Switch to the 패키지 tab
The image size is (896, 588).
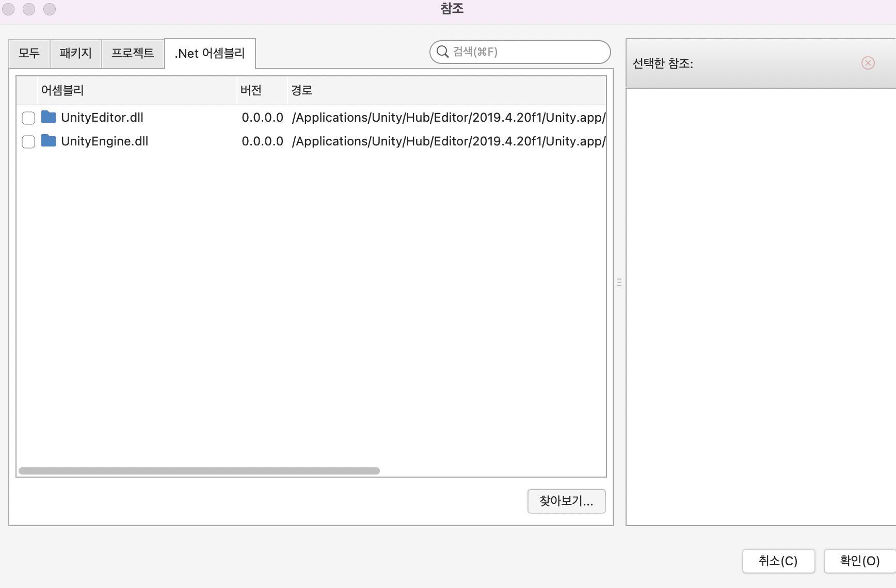click(76, 53)
